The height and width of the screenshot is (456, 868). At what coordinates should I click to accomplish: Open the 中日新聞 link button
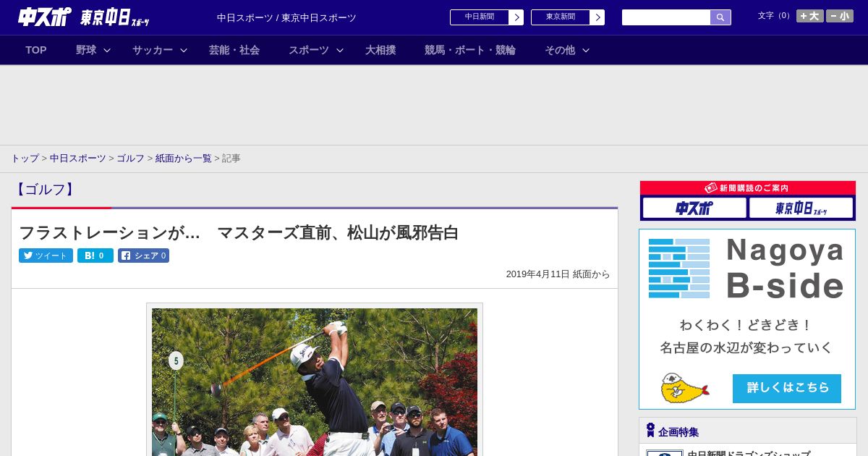(480, 17)
